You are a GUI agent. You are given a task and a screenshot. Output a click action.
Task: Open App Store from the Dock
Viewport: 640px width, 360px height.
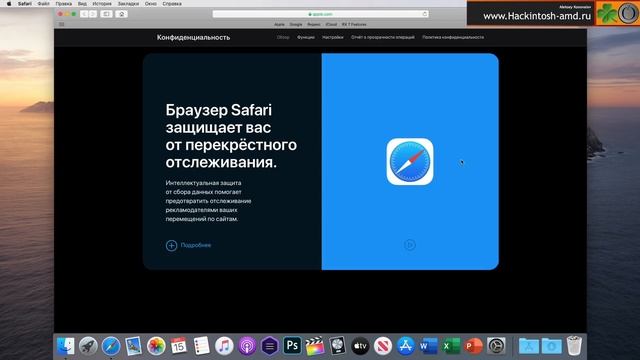coord(405,346)
